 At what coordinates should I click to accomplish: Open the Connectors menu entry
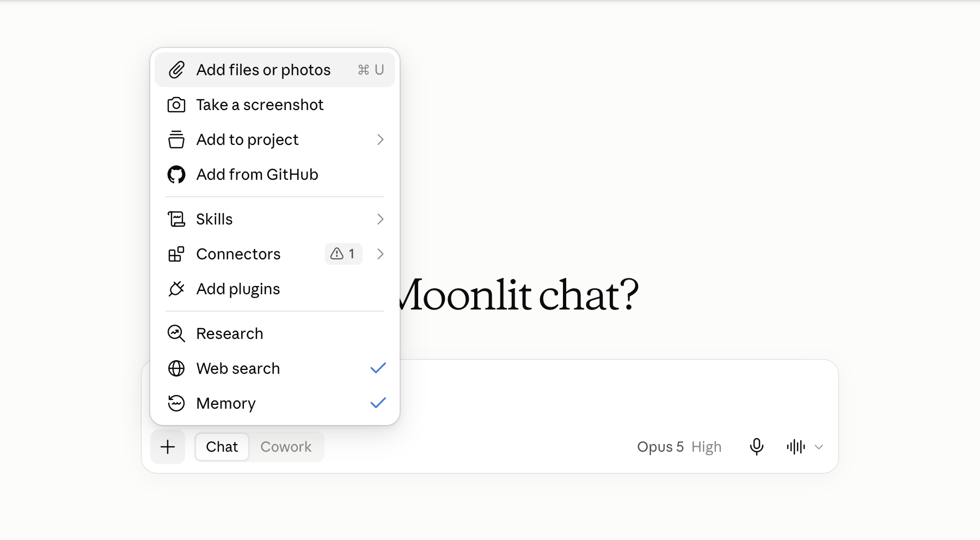tap(275, 254)
